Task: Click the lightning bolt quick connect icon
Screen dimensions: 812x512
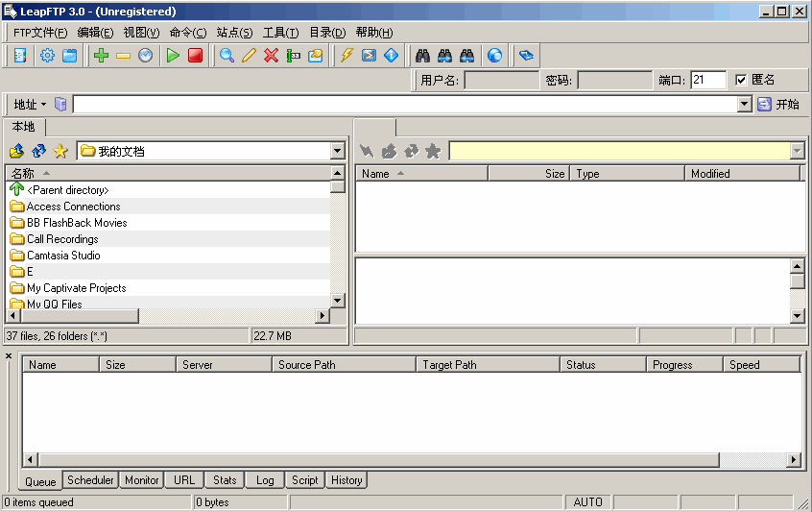Action: 346,56
